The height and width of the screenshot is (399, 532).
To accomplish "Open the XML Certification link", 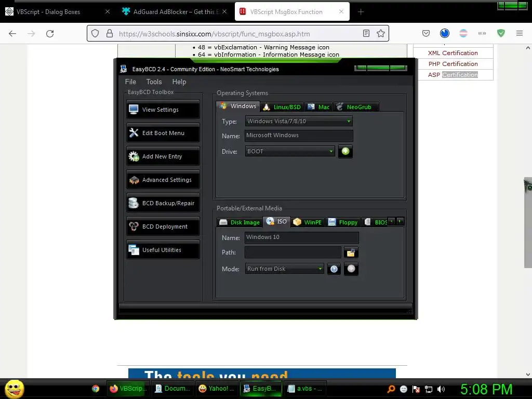I will 453,53.
